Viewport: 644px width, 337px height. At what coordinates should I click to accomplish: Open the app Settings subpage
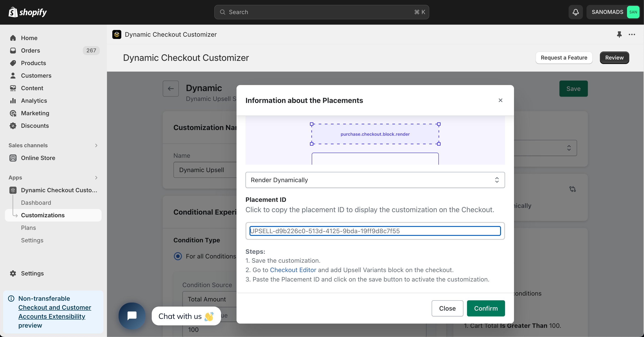[32, 240]
